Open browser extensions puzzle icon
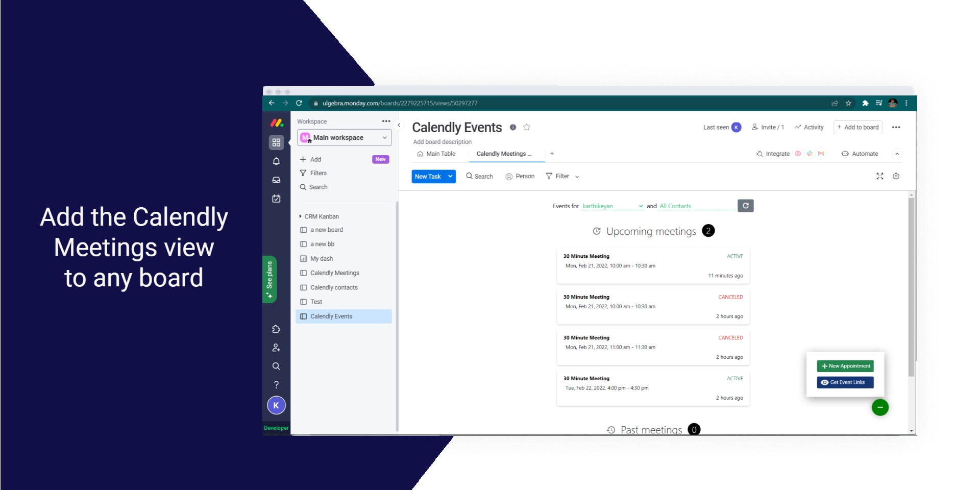Screen dimensions: 980x490 click(x=865, y=103)
